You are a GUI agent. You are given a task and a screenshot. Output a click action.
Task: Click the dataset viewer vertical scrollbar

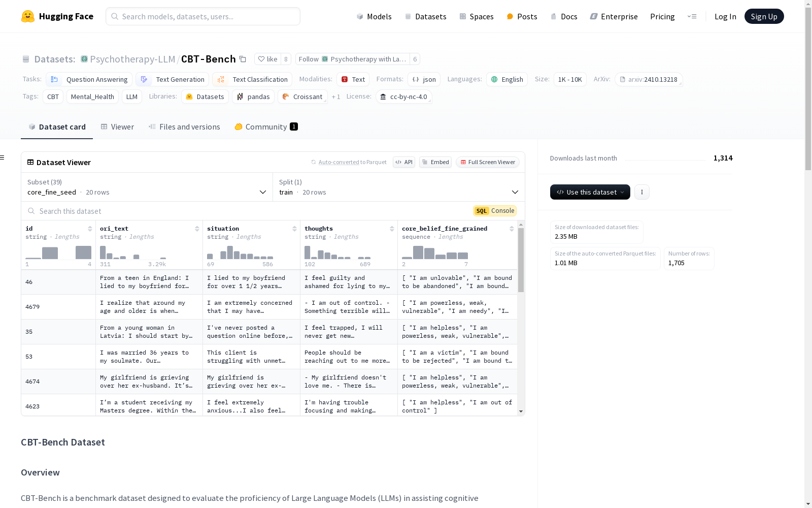click(521, 260)
